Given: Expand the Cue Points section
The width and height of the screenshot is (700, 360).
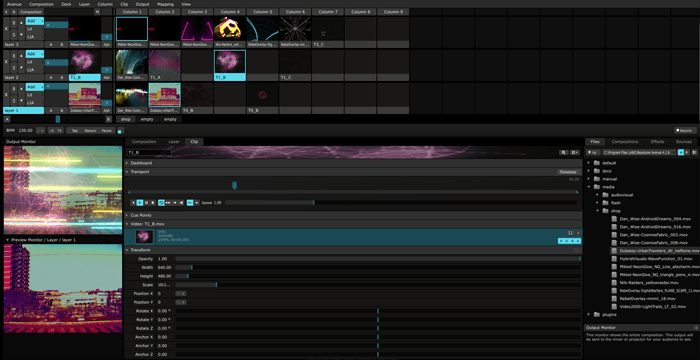Looking at the screenshot, I should click(x=127, y=215).
